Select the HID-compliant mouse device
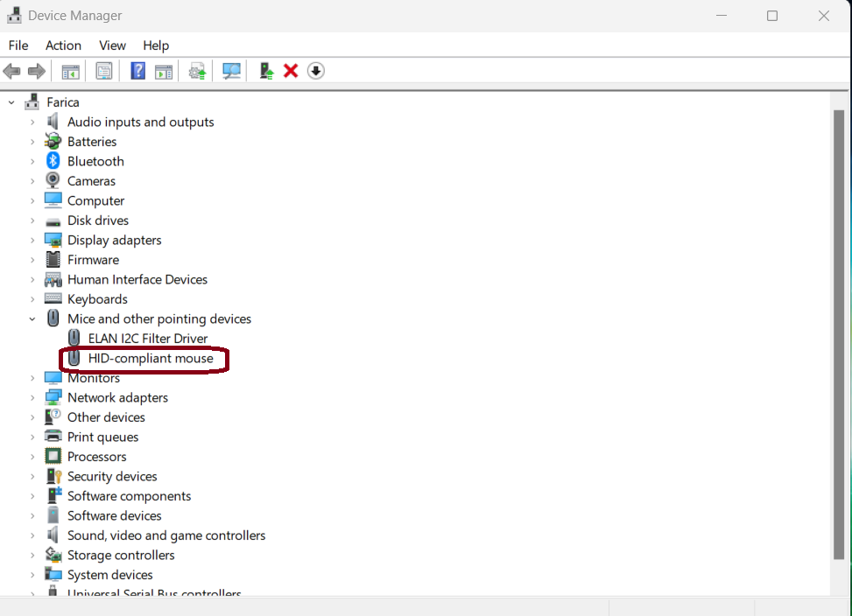852x616 pixels. point(151,359)
